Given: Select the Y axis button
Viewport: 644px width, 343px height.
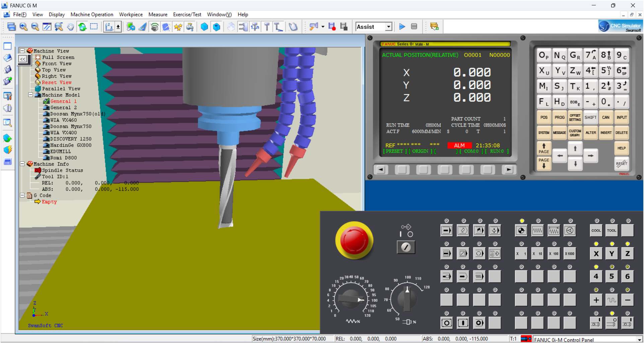Looking at the screenshot, I should click(612, 254).
